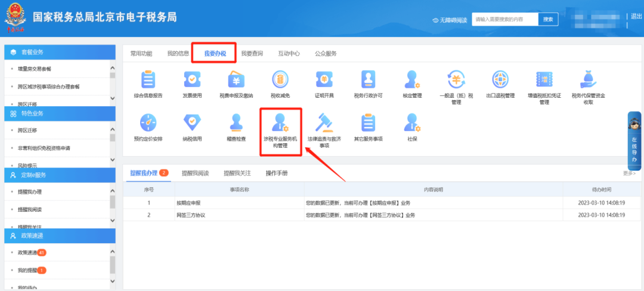This screenshot has width=644, height=291.
Task: Click the 退出 logout link
Action: (636, 17)
